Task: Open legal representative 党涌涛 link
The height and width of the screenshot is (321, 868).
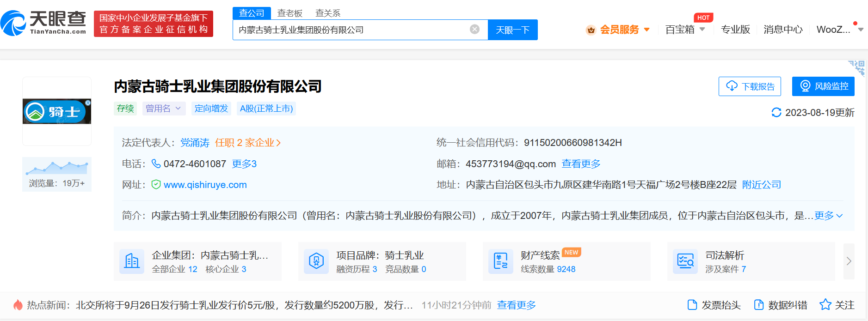Action: (x=195, y=143)
